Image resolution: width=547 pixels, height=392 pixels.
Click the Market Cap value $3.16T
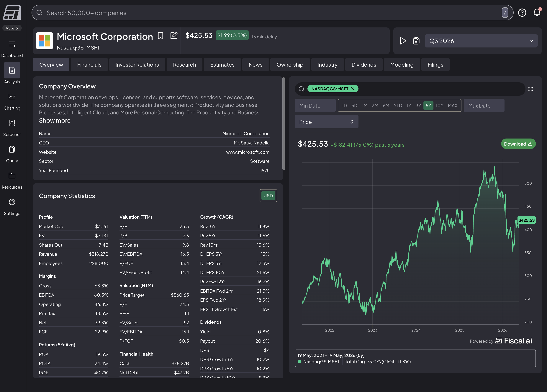click(x=101, y=226)
